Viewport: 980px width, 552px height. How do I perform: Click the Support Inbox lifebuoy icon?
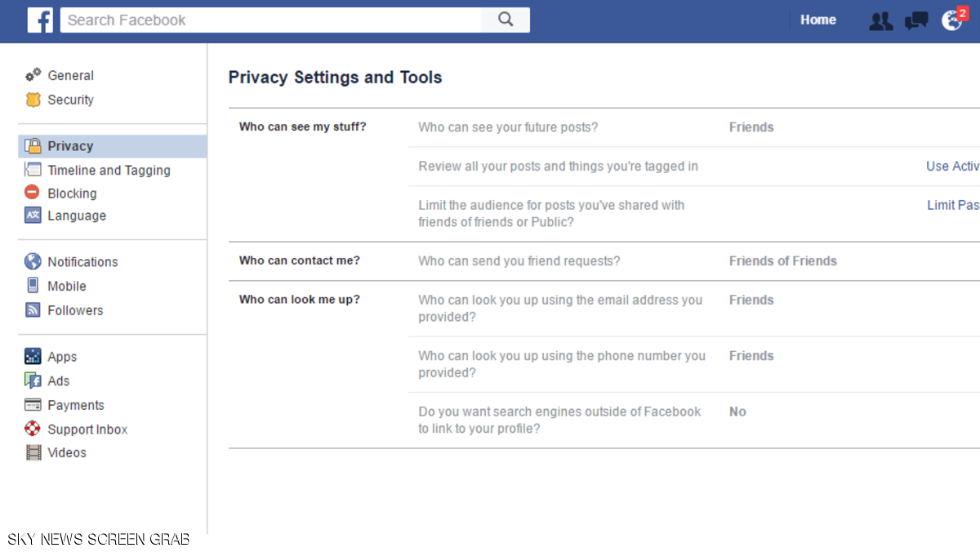pyautogui.click(x=33, y=429)
